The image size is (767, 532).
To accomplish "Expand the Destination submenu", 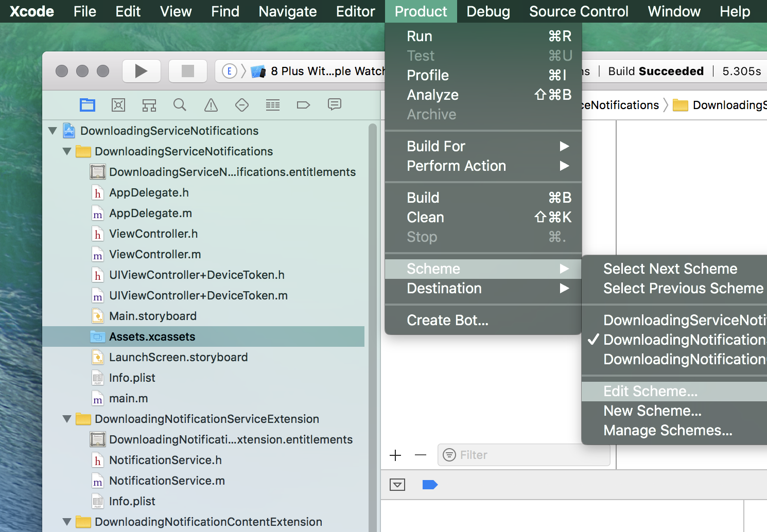I will [x=564, y=288].
